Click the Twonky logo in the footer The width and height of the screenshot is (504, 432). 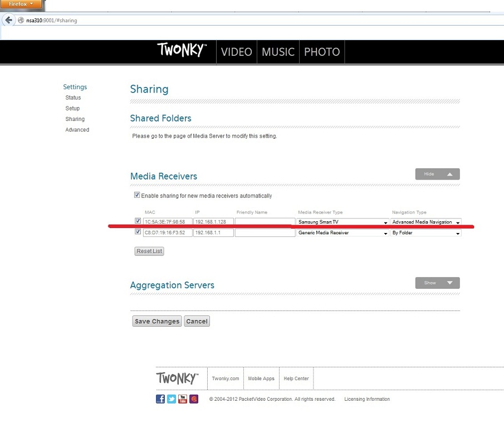coord(177,378)
